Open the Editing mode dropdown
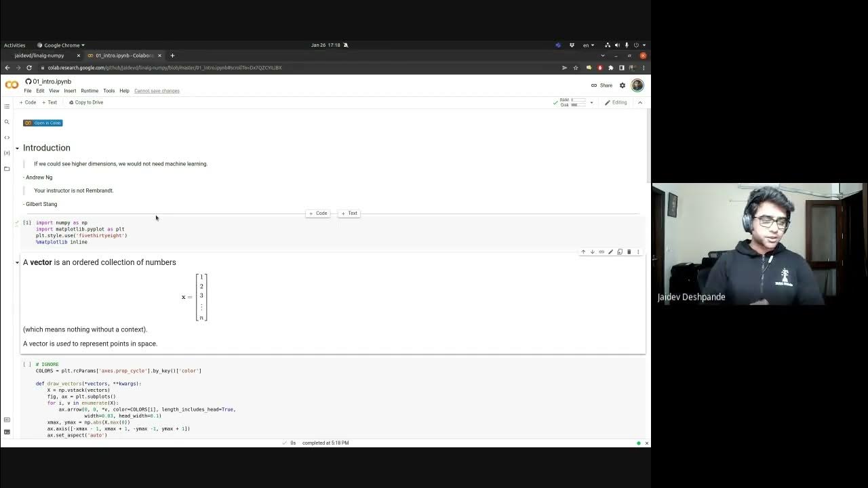The width and height of the screenshot is (868, 488). pyautogui.click(x=616, y=102)
